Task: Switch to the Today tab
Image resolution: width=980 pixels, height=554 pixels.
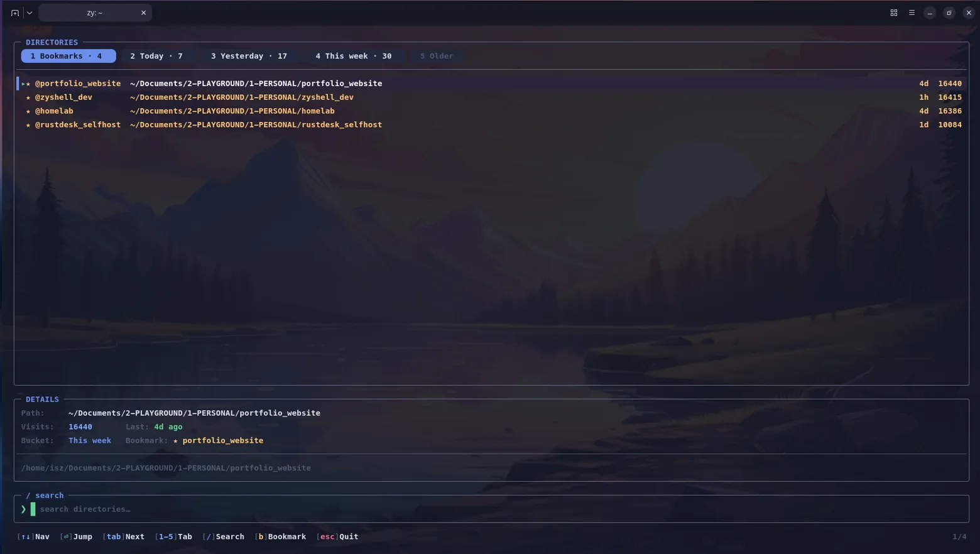Action: pos(156,56)
